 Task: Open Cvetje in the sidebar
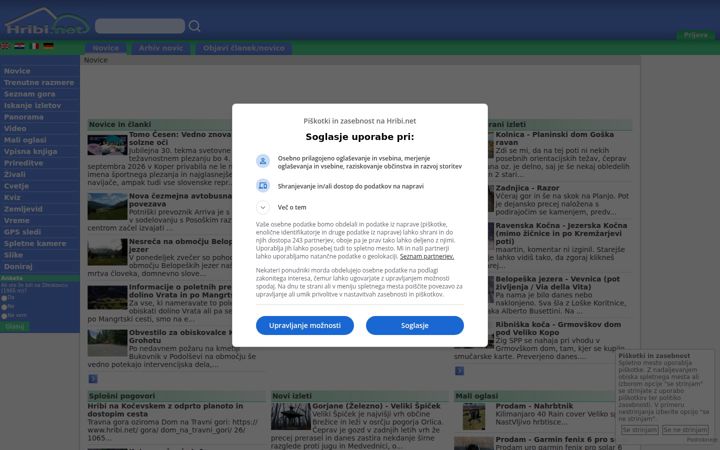coord(16,186)
